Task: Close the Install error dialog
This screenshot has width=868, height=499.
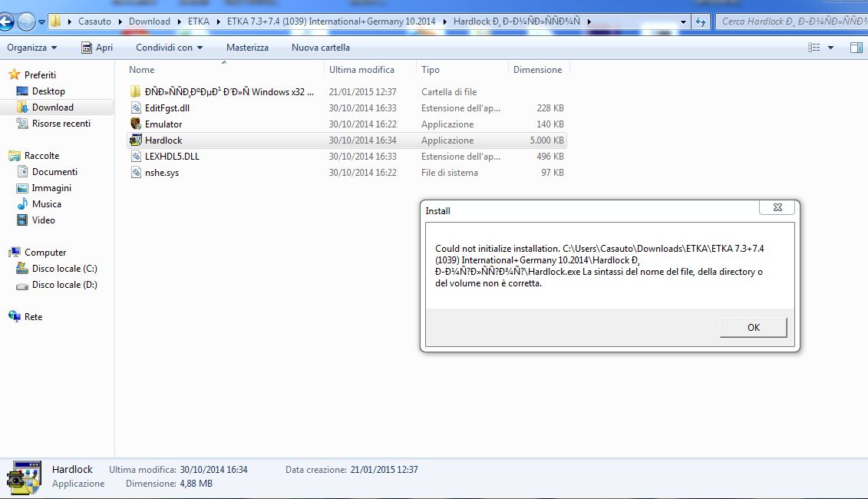Action: pos(777,207)
